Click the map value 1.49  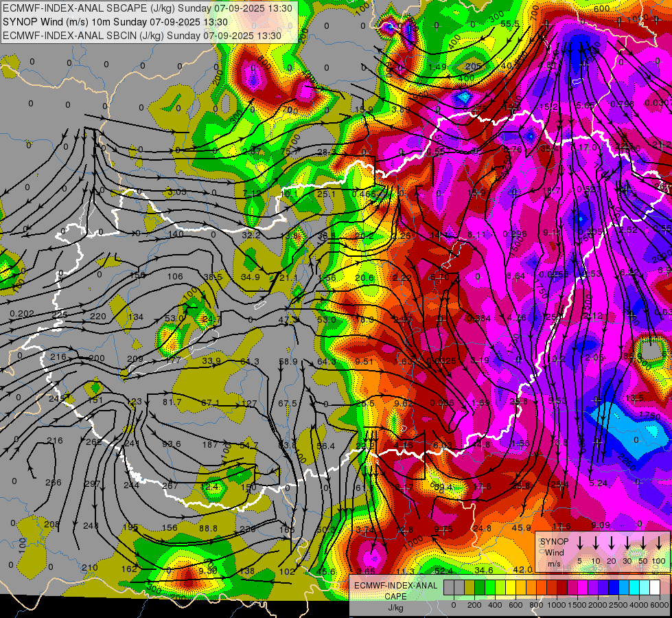437,67
